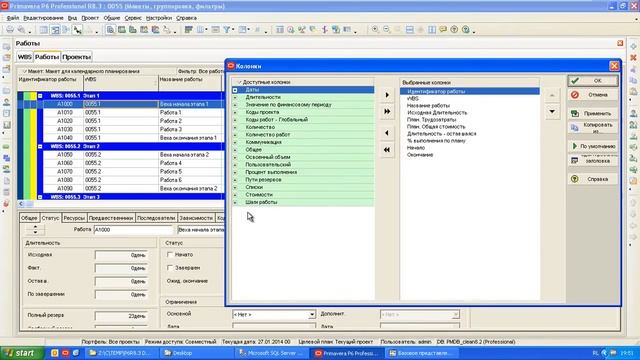Click the Работа field containing A1000
Image resolution: width=640 pixels, height=360 pixels.
pos(133,230)
